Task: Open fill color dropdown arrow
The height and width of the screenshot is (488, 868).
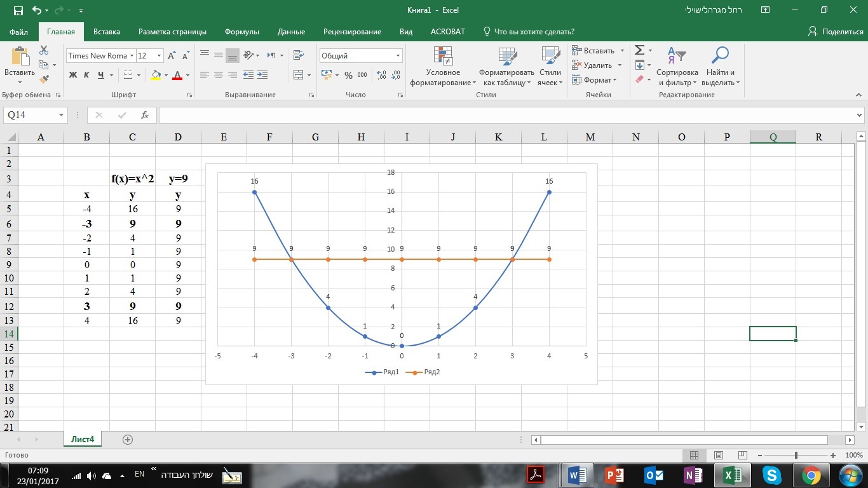Action: [166, 75]
